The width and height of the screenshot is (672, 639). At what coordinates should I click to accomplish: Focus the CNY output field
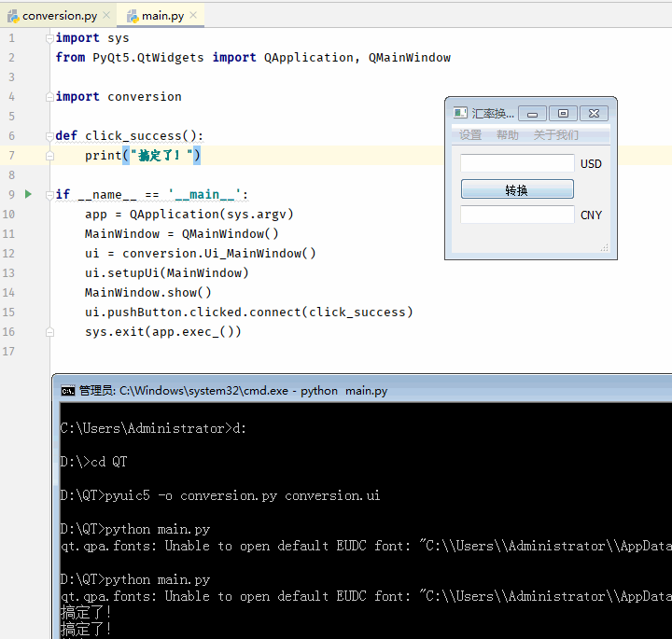coord(517,215)
